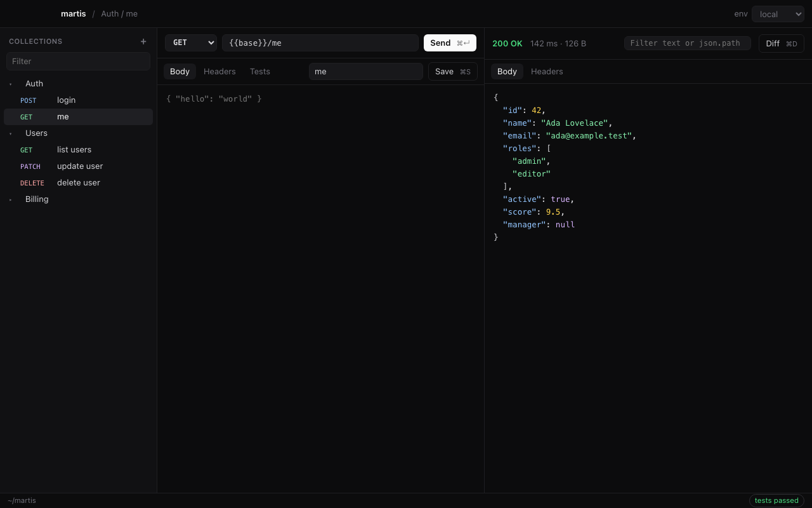The width and height of the screenshot is (812, 508).
Task: Collapse the Users folder
Action: pyautogui.click(x=10, y=133)
